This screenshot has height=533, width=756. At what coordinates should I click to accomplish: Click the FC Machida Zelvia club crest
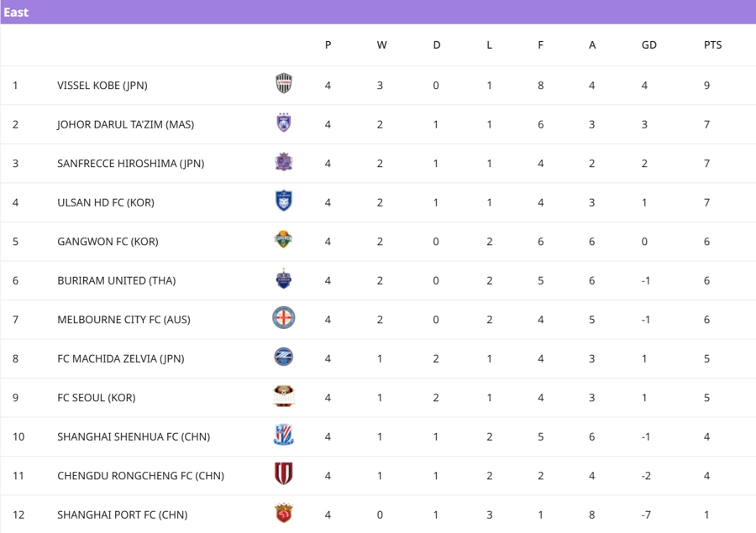pos(284,358)
